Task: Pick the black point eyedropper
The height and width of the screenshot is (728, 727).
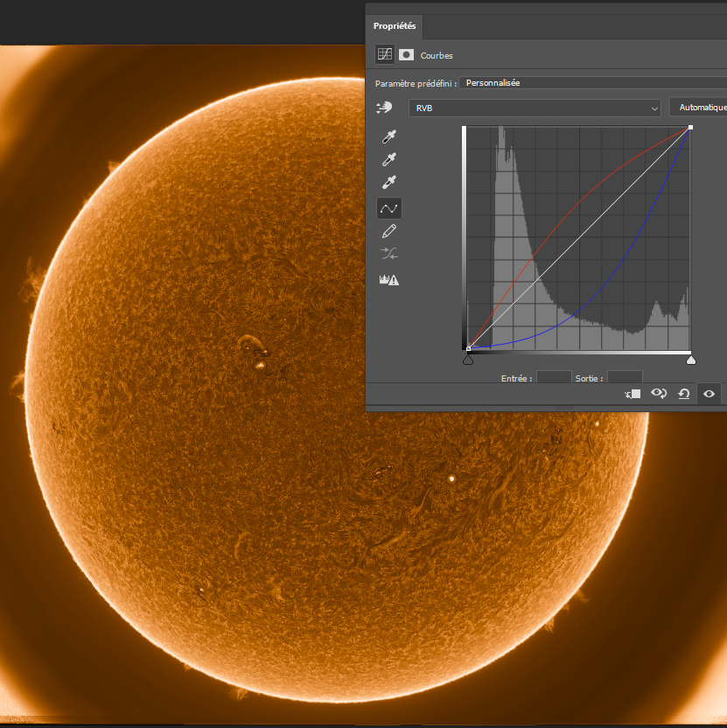Action: tap(389, 137)
